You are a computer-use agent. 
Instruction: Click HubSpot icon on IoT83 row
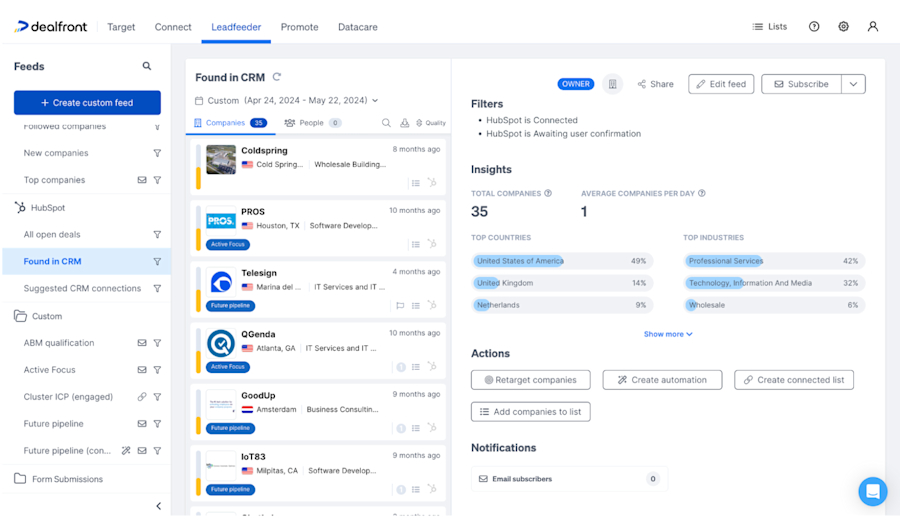pos(432,489)
